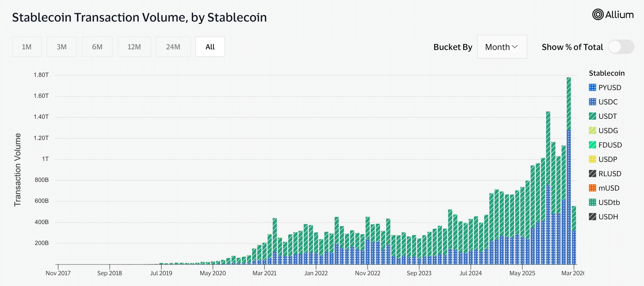
Task: Click the USDtb dotted legend icon
Action: tap(592, 202)
